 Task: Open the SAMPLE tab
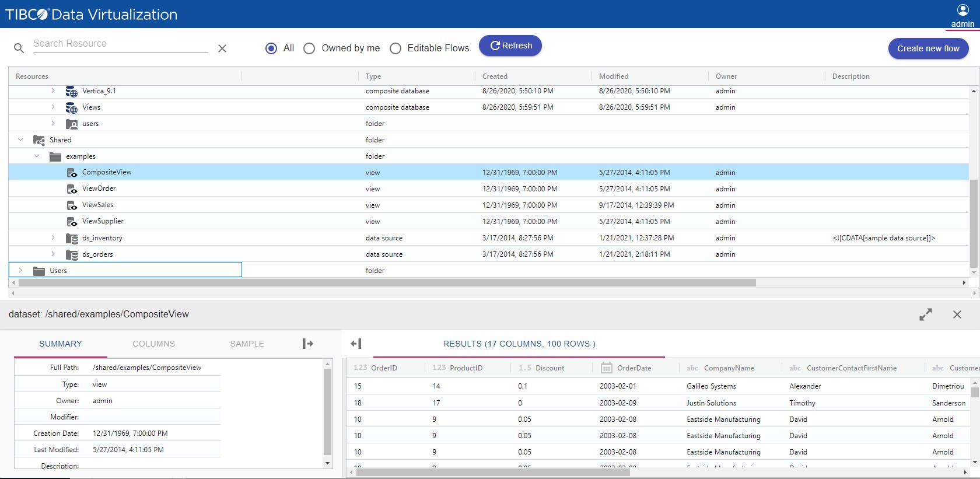click(247, 344)
